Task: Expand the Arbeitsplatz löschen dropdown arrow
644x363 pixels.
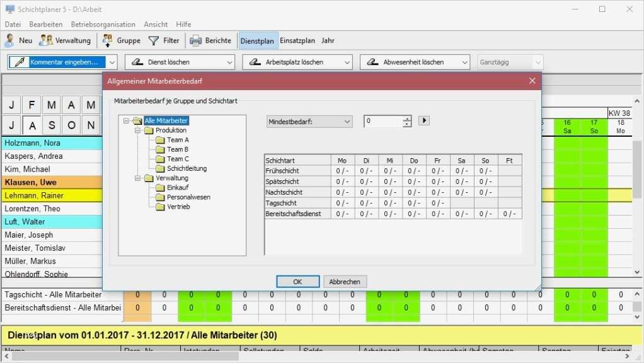Action: pos(347,62)
